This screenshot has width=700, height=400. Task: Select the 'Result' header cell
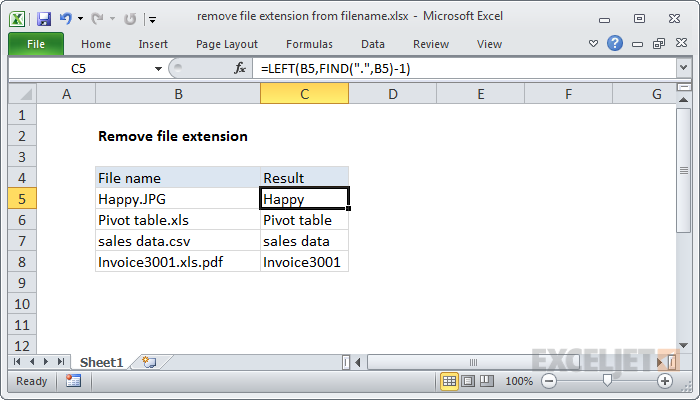304,178
